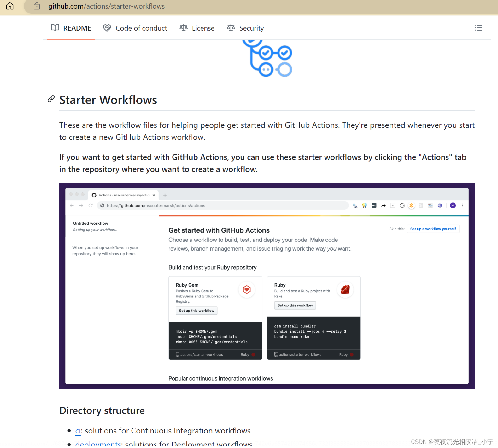The image size is (498, 448).
Task: Open the ci directory link
Action: tap(78, 431)
